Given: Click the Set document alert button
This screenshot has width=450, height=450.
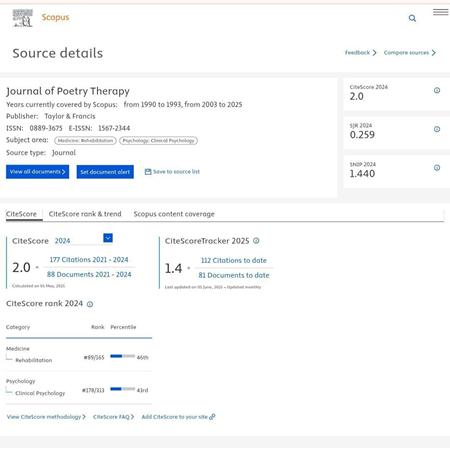Looking at the screenshot, I should pyautogui.click(x=105, y=172).
